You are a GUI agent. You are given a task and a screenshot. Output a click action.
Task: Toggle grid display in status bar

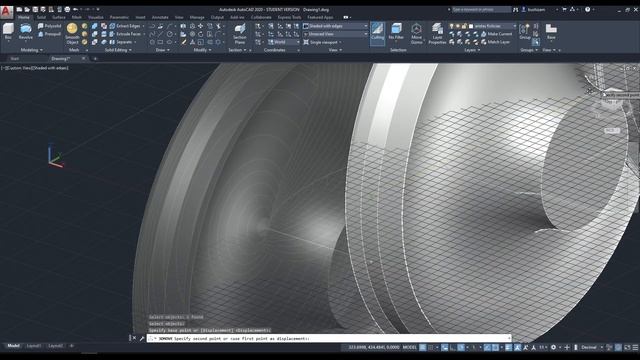(x=423, y=347)
